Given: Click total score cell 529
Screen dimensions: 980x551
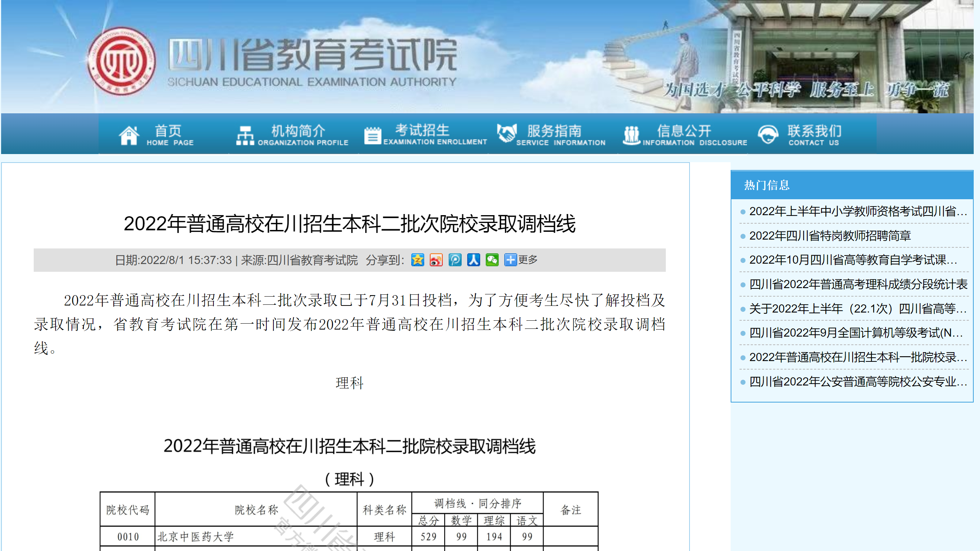Looking at the screenshot, I should point(429,537).
